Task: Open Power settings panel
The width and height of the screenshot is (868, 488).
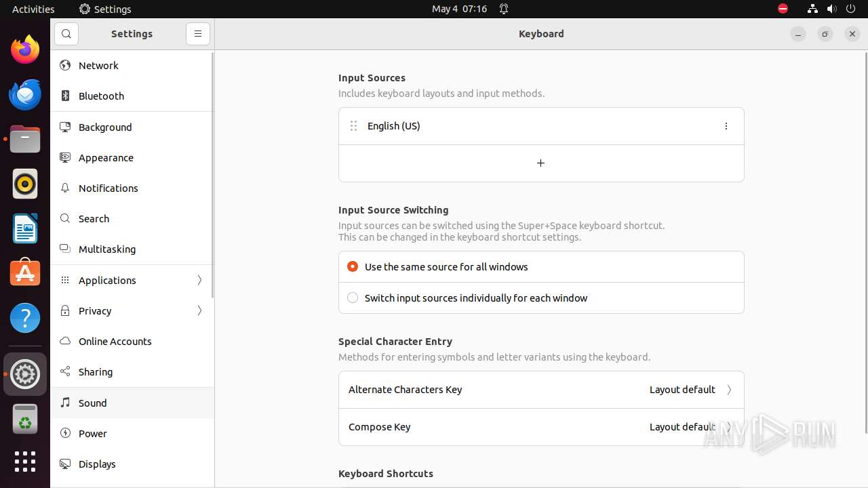Action: click(x=132, y=433)
